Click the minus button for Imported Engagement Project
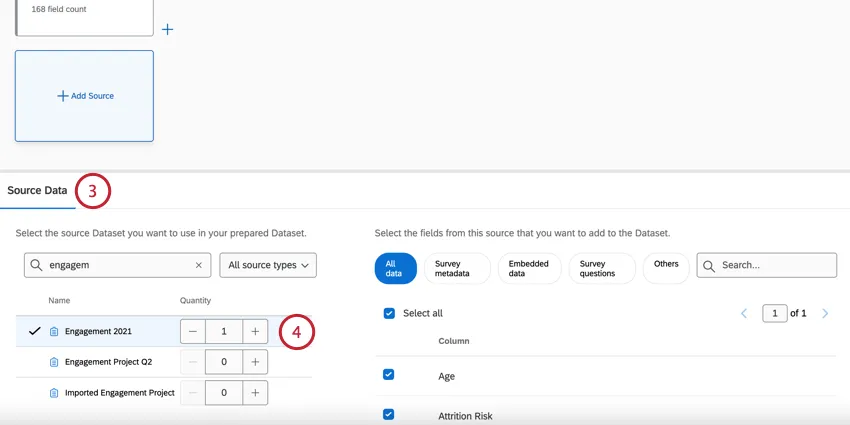The height and width of the screenshot is (425, 850). [193, 392]
